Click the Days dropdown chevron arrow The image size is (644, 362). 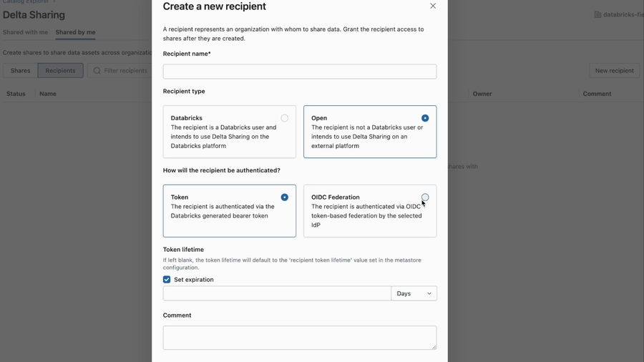point(429,293)
